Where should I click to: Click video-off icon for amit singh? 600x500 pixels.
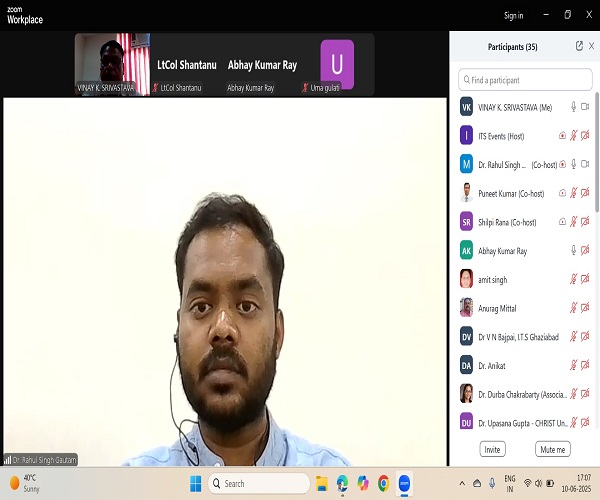(x=585, y=279)
